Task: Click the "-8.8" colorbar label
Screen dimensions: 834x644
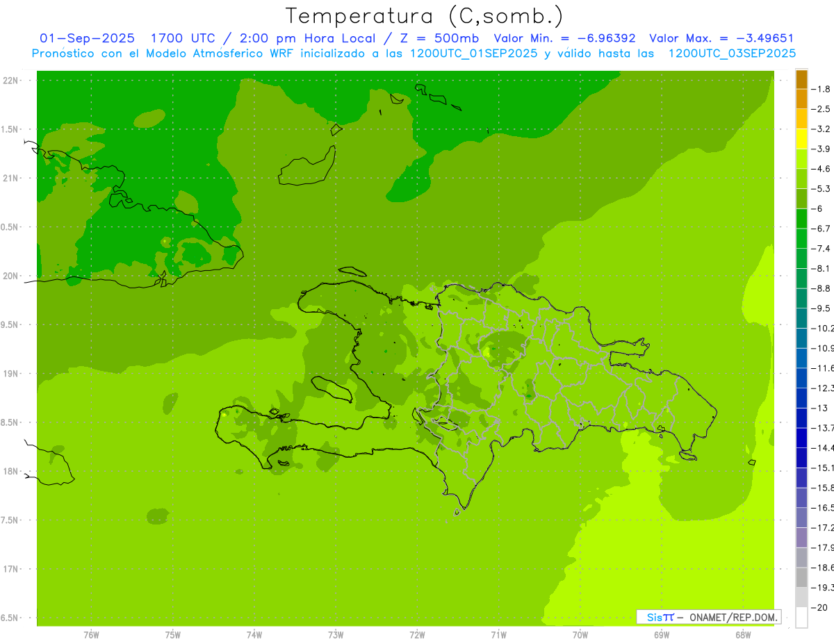Action: tap(822, 288)
